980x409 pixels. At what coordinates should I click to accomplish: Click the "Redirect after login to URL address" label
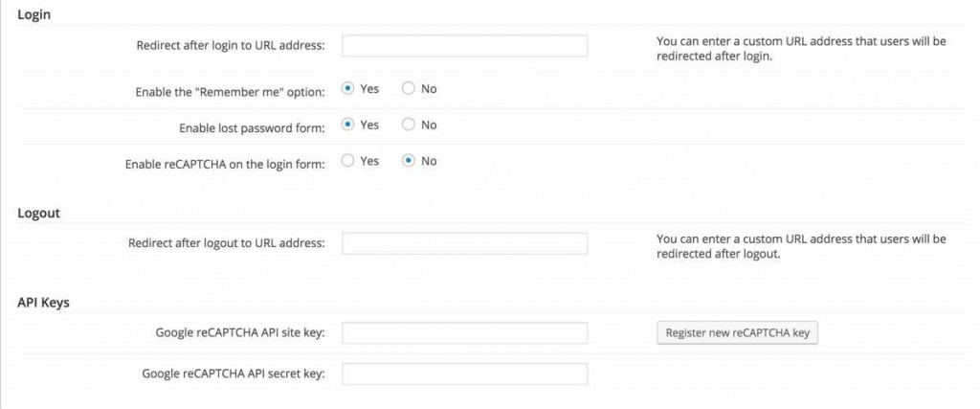pos(231,46)
